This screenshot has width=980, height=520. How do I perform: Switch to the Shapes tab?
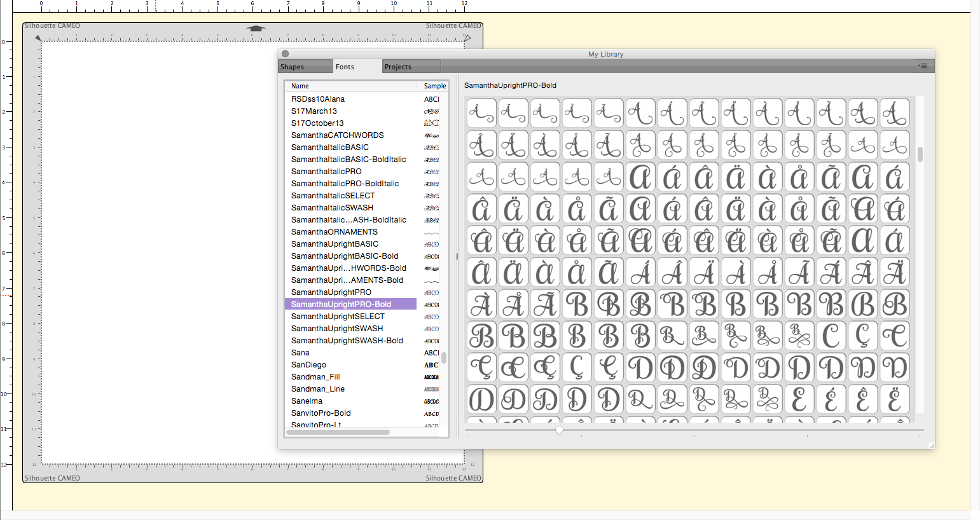pos(305,67)
